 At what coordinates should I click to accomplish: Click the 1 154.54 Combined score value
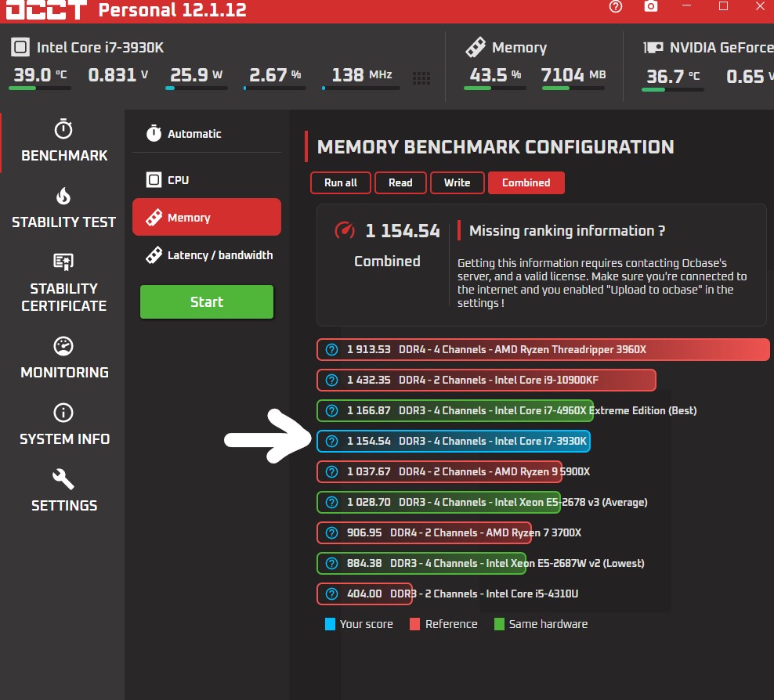[403, 231]
